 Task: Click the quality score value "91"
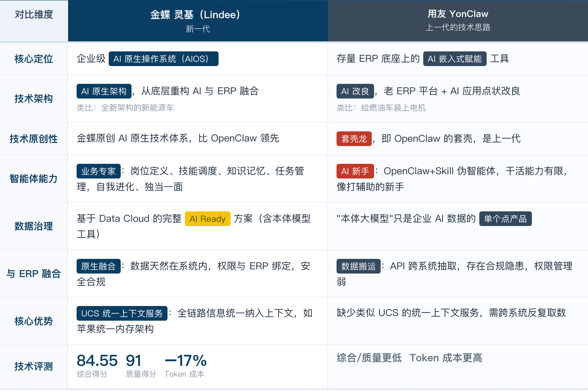(134, 360)
